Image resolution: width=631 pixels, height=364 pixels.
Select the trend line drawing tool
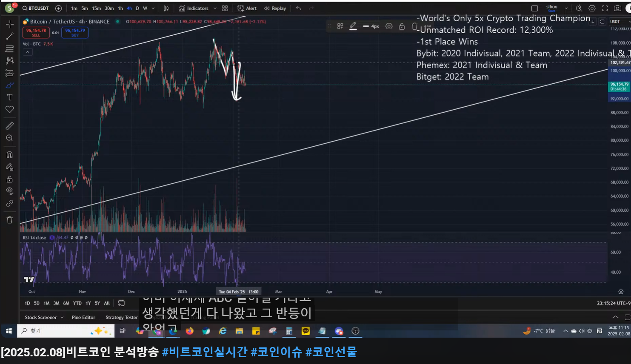point(9,37)
